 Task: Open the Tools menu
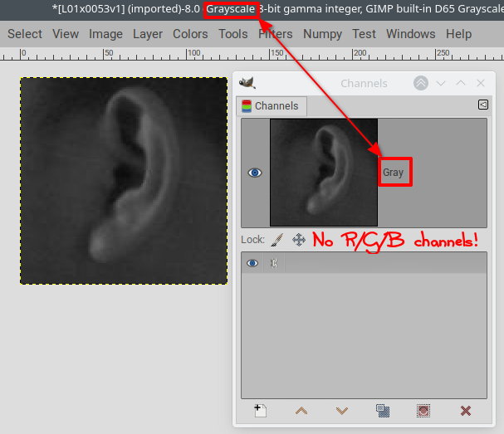233,34
